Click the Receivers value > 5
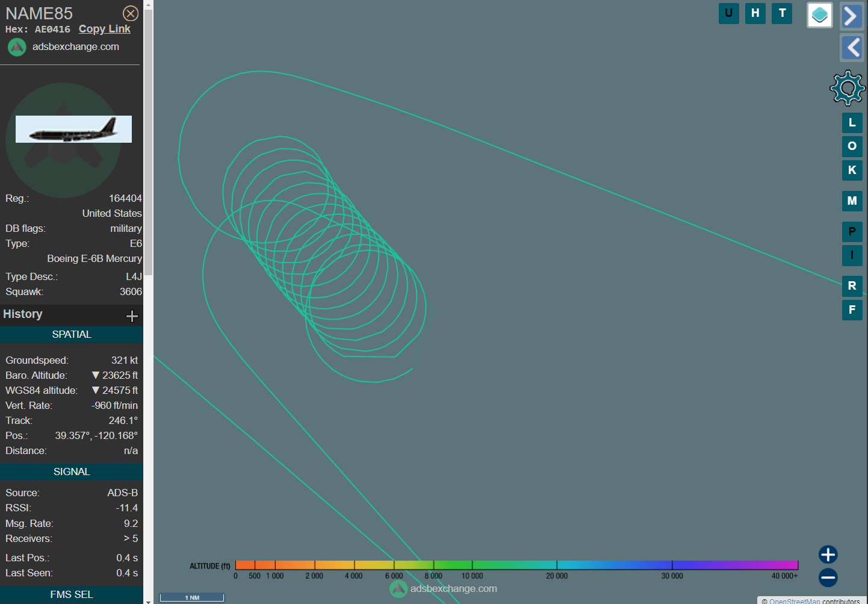Image resolution: width=868 pixels, height=604 pixels. click(131, 538)
